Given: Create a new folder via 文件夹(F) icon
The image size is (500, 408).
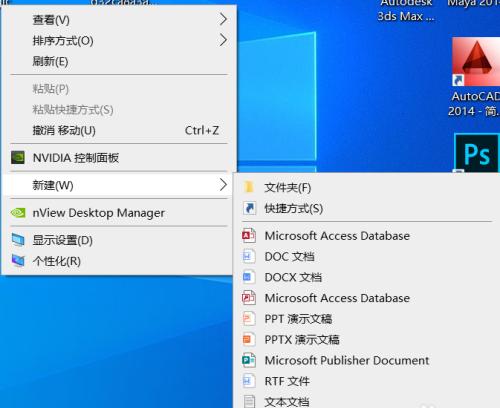Looking at the screenshot, I should [249, 187].
